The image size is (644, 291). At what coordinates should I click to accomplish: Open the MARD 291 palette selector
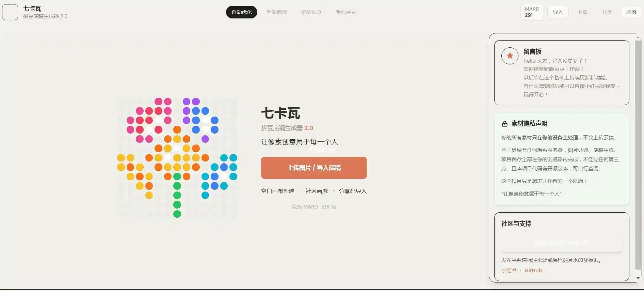pos(532,12)
